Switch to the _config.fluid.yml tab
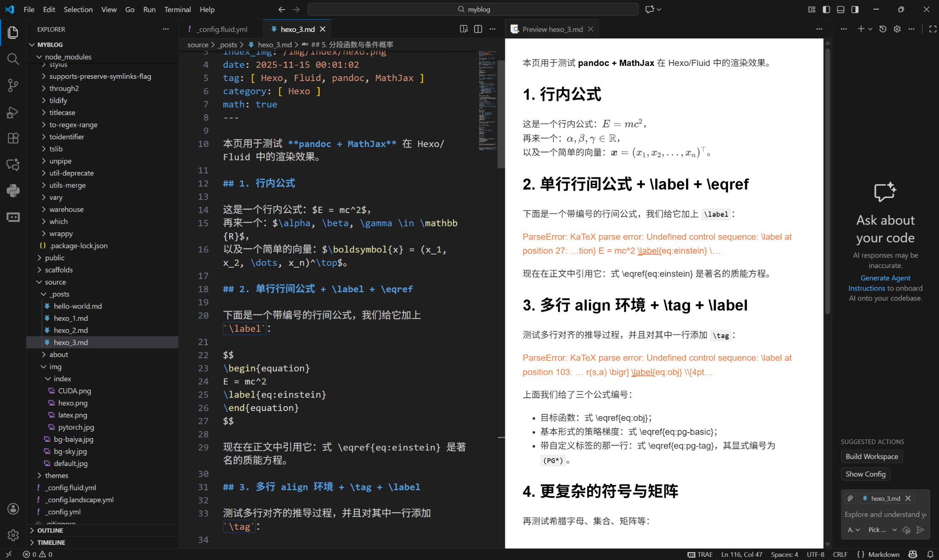Screen dimensions: 939x560 point(221,28)
